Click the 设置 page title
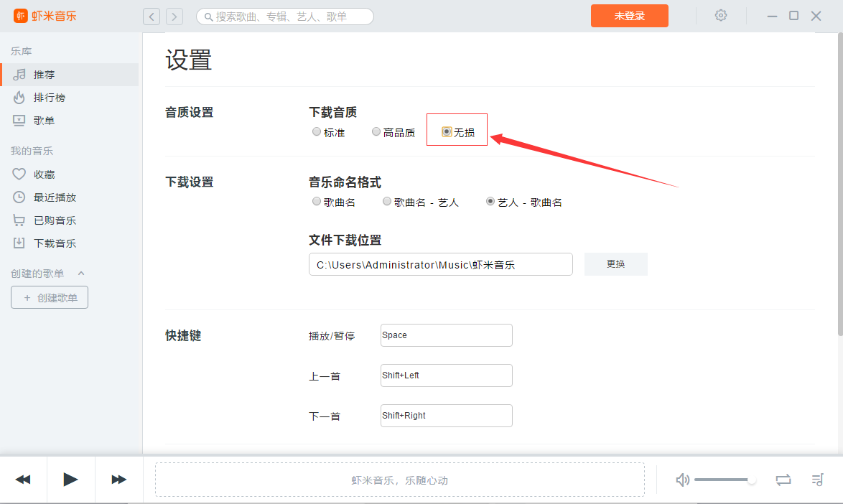Image resolution: width=843 pixels, height=504 pixels. pos(188,60)
